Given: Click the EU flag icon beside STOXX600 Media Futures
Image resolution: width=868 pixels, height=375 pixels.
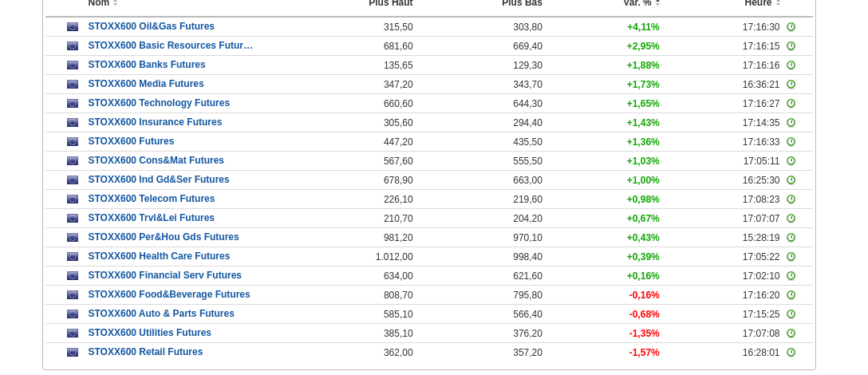Looking at the screenshot, I should (73, 85).
